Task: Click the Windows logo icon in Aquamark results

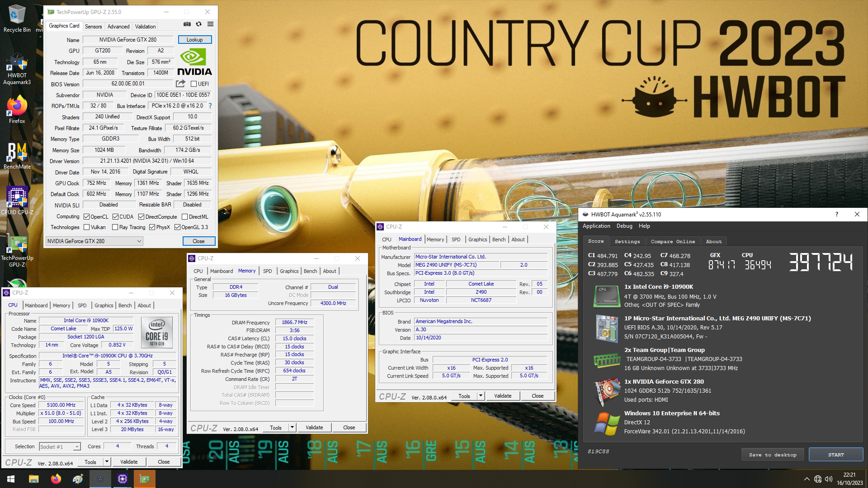Action: pyautogui.click(x=607, y=424)
